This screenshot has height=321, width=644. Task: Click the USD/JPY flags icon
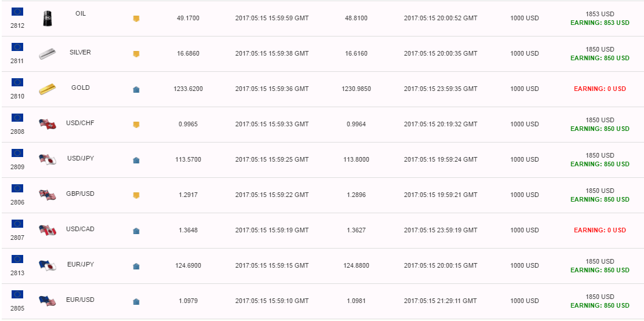click(x=47, y=160)
